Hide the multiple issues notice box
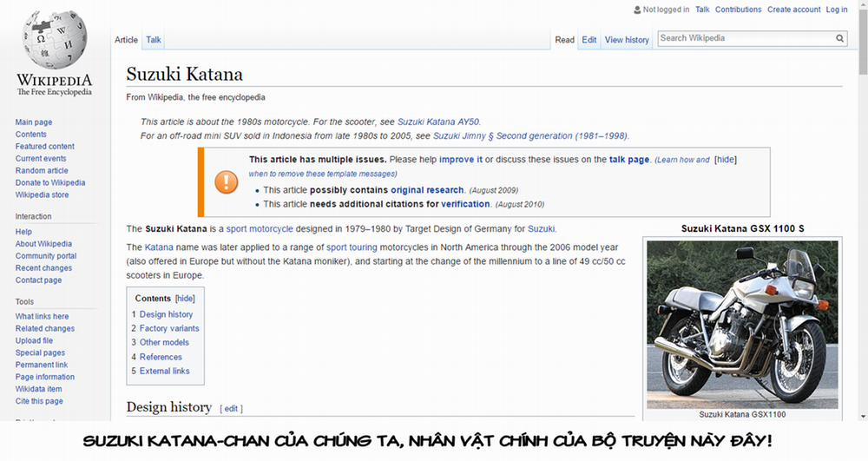 coord(726,160)
